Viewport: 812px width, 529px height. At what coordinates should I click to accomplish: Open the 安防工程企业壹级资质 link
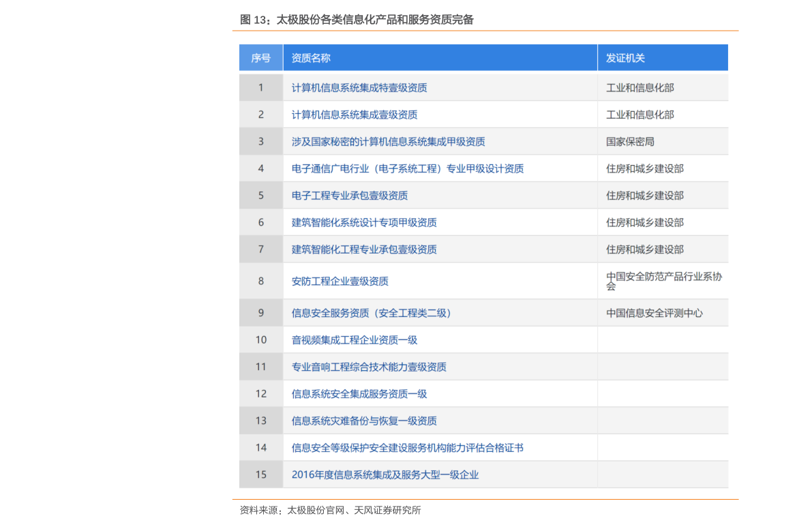click(340, 281)
